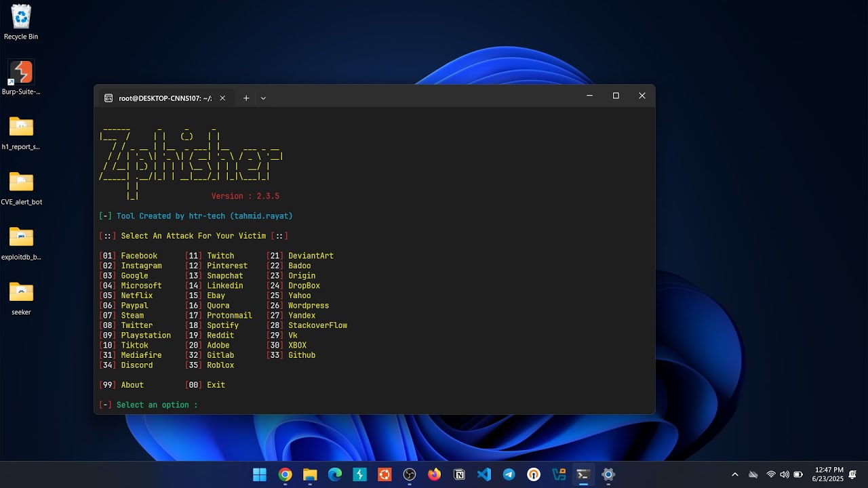
Task: Click the '[19] Reddit' entry
Action: pyautogui.click(x=210, y=335)
